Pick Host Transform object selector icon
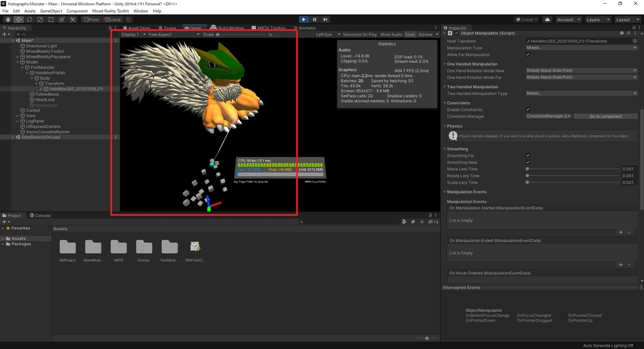Viewport: 644px width, 349px height. coord(635,41)
